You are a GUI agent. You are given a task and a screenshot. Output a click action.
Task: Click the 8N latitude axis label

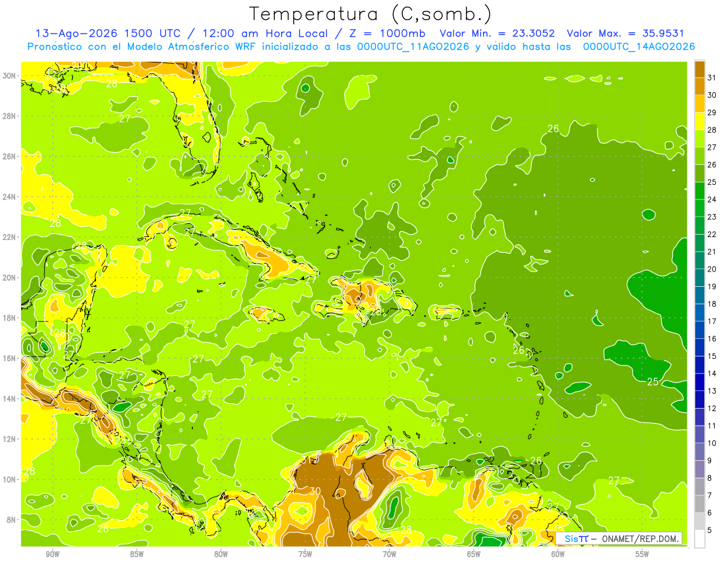[12, 520]
